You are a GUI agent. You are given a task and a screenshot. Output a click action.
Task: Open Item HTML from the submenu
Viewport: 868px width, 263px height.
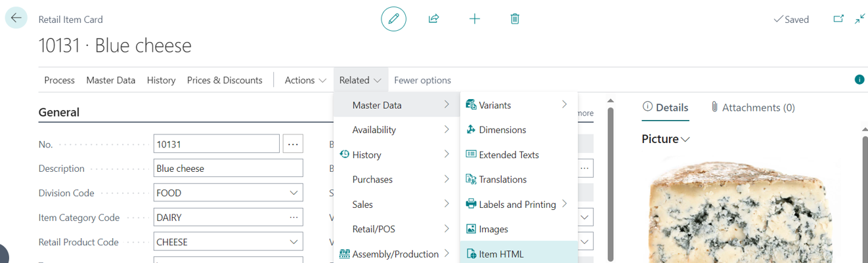pos(501,254)
